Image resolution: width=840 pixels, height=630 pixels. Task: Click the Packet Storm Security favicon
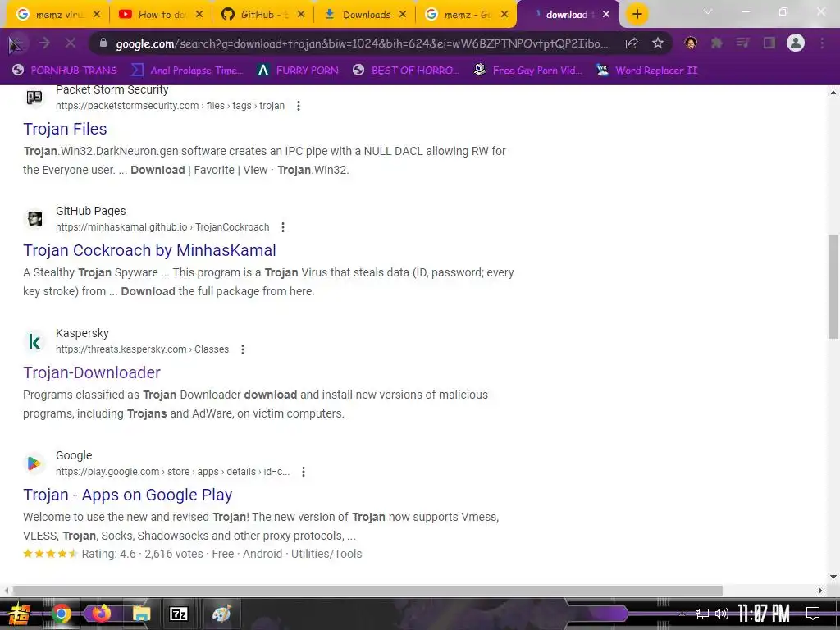click(x=34, y=97)
